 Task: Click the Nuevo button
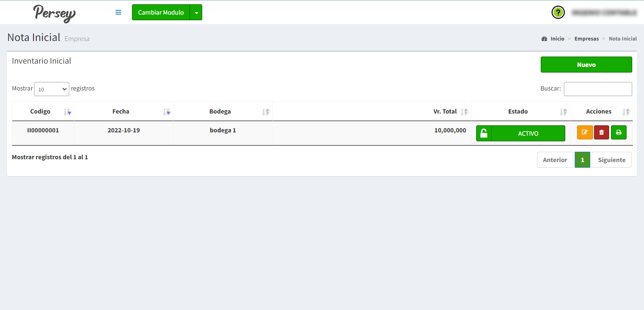(586, 65)
